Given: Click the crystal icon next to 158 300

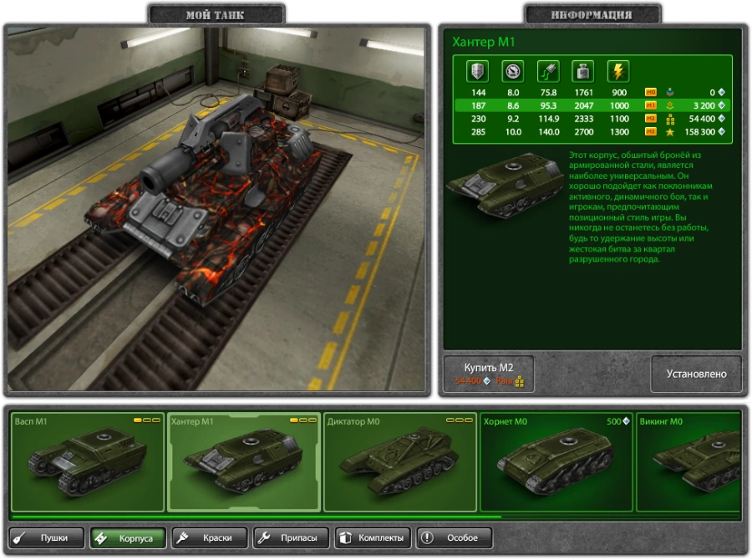Looking at the screenshot, I should pos(721,131).
